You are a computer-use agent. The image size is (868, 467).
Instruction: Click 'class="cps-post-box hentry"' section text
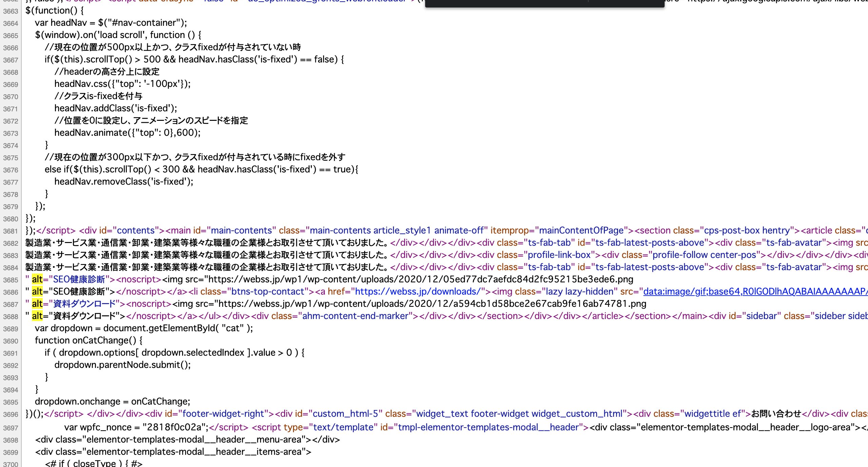click(734, 230)
